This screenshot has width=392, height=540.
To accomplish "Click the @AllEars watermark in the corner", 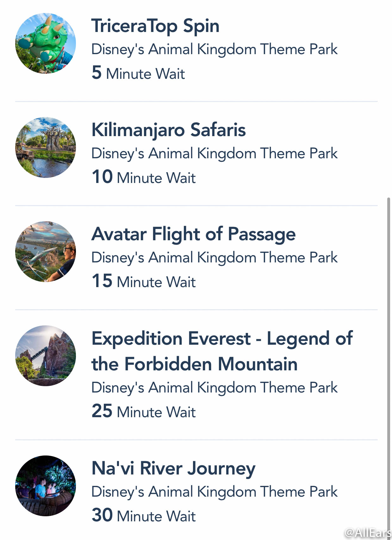I will (368, 532).
